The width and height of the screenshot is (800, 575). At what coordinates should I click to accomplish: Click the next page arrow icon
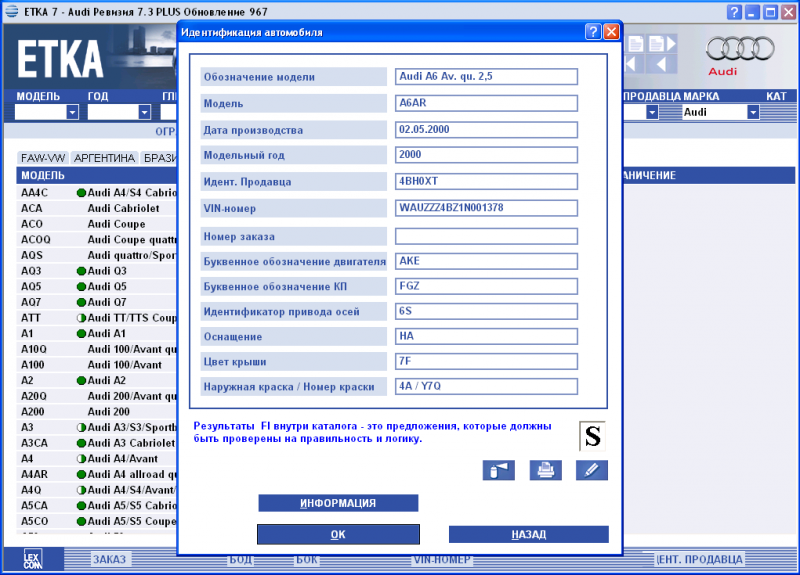(662, 44)
